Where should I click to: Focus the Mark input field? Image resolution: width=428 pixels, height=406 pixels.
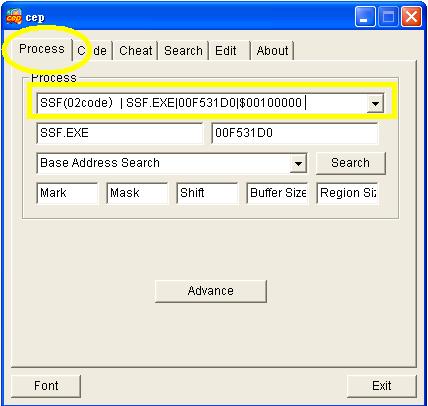tap(67, 193)
